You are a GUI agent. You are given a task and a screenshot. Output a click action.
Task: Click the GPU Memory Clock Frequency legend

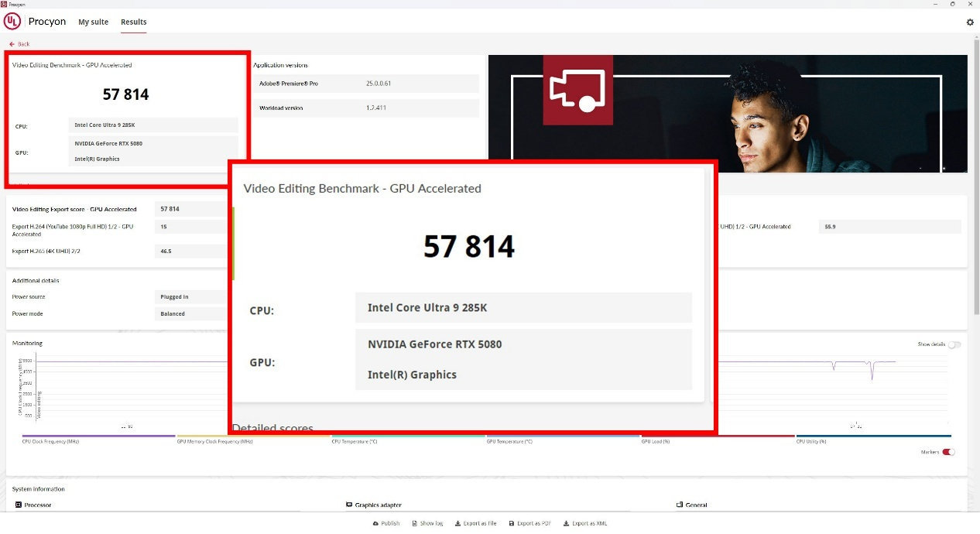(214, 441)
